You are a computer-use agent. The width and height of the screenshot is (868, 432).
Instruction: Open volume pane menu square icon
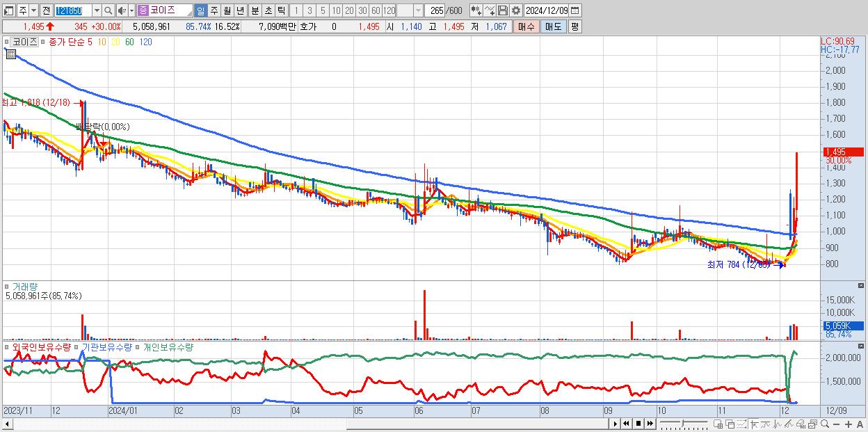click(x=862, y=286)
